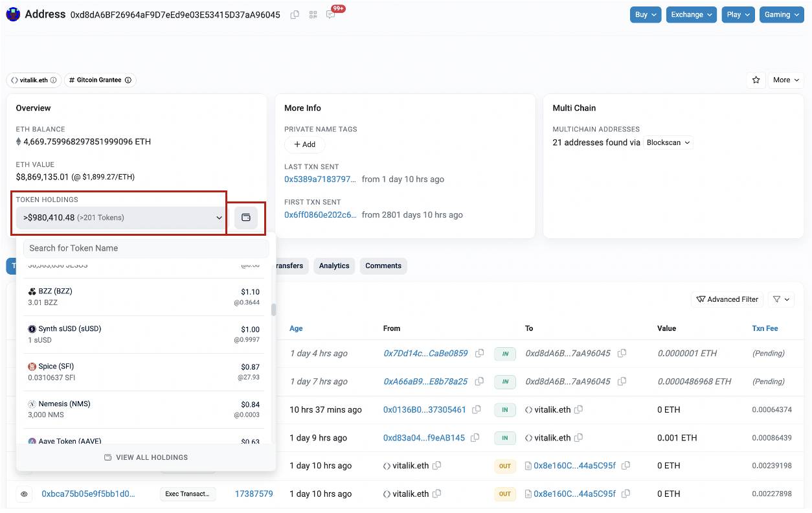Viewport: 812px width, 513px height.
Task: Copy To address in the 0.00227898 fee row
Action: tap(626, 494)
